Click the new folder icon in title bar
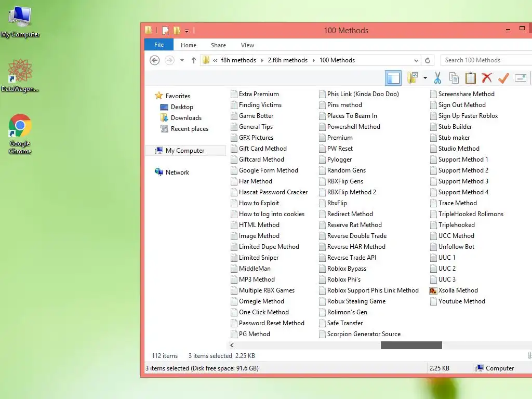 [x=177, y=31]
